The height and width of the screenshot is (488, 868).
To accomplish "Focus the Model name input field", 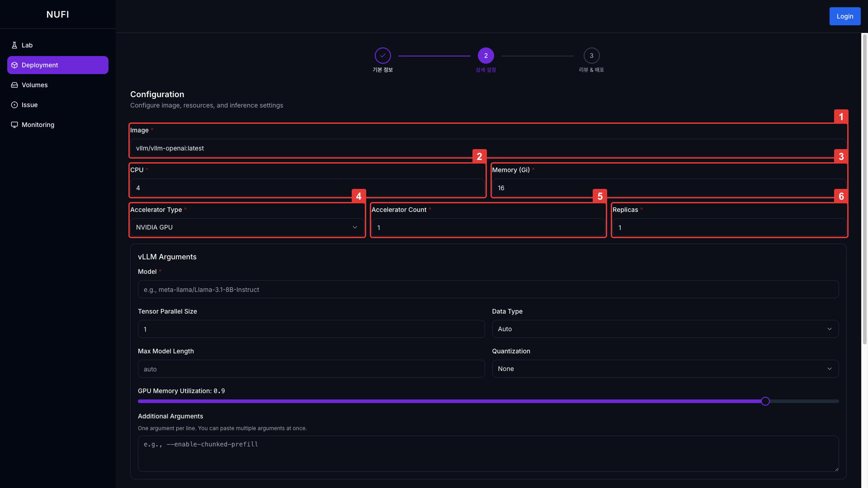I will tap(488, 289).
